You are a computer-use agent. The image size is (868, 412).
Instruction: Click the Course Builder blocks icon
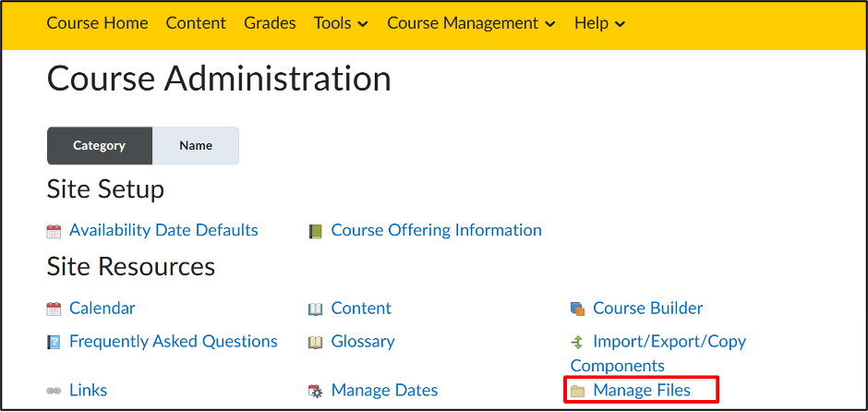point(578,309)
